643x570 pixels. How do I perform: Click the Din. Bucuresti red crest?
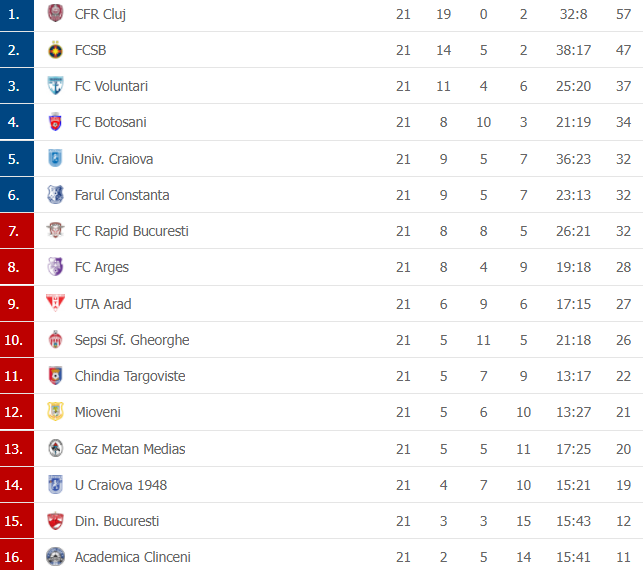[55, 521]
